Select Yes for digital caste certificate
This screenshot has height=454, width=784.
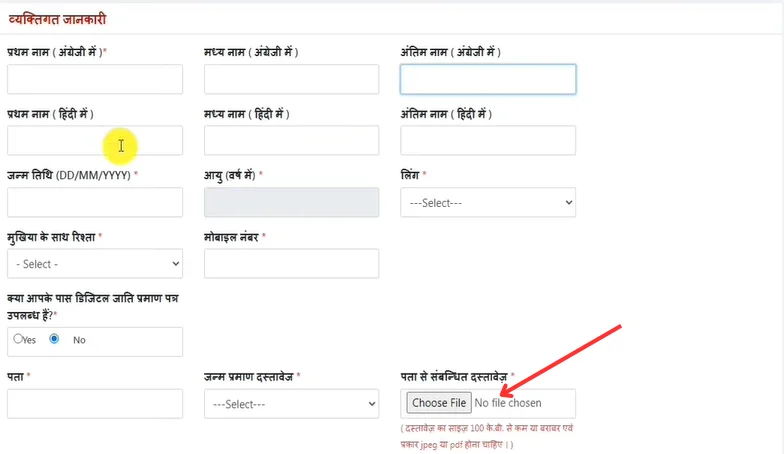tap(18, 339)
